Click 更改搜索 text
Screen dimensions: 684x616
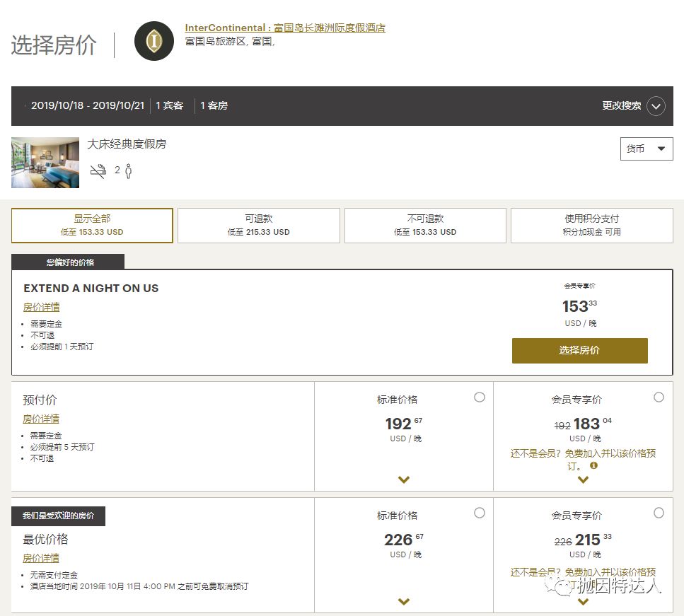point(622,105)
